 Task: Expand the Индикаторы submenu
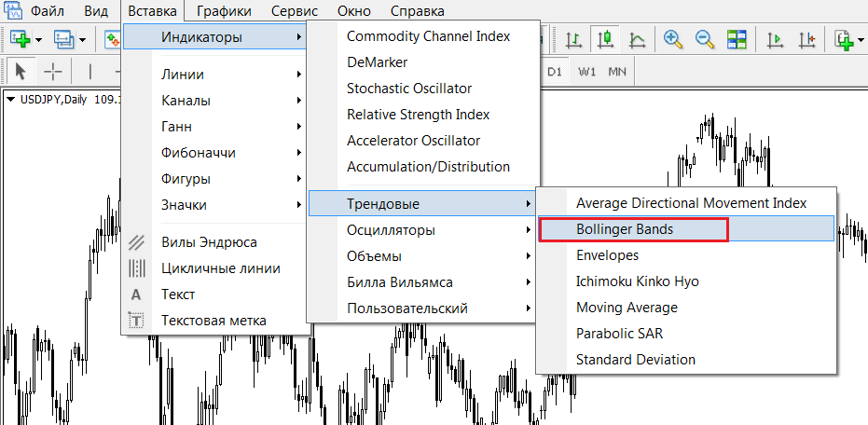click(x=214, y=37)
